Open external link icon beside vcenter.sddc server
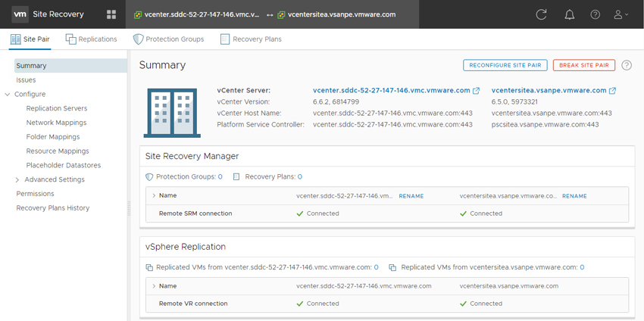 [x=476, y=91]
